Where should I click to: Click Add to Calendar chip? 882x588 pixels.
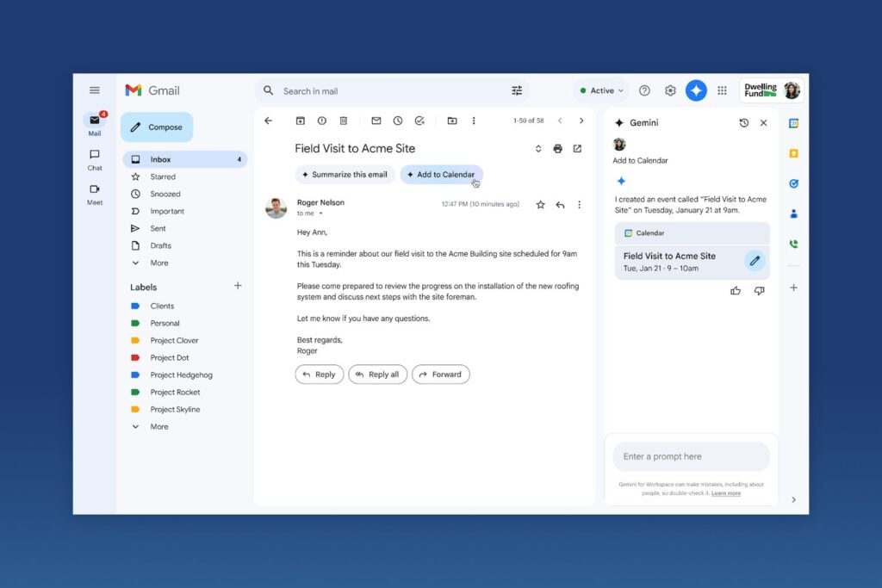tap(442, 175)
